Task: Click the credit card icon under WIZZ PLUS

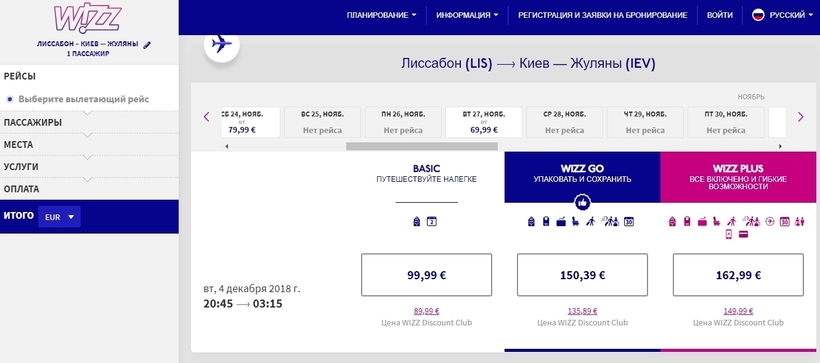Action: tap(743, 234)
